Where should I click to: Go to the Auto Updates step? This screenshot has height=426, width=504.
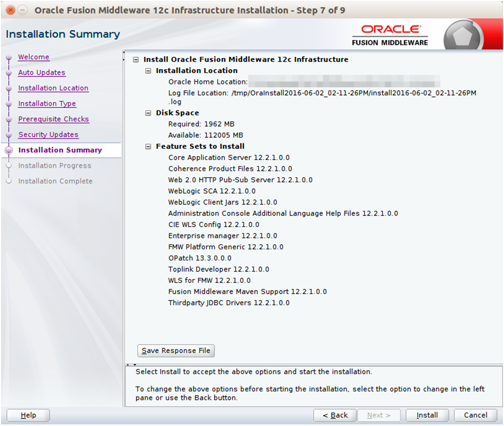coord(42,72)
